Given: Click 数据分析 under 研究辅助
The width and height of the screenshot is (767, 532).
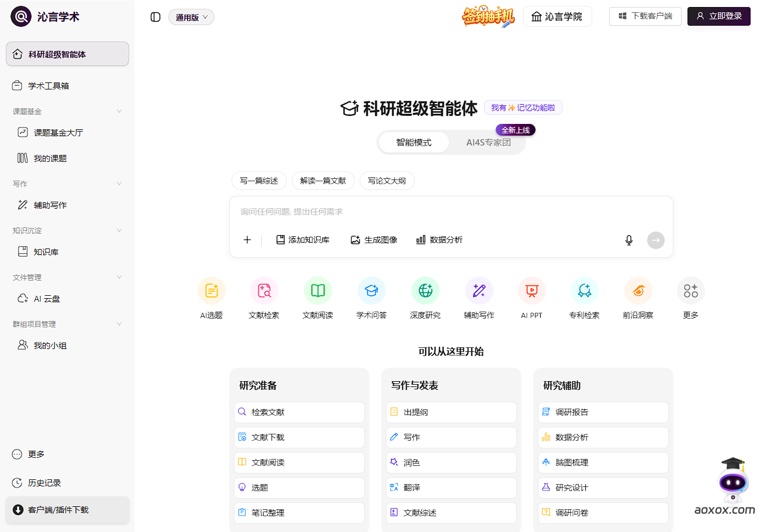Looking at the screenshot, I should (x=603, y=437).
